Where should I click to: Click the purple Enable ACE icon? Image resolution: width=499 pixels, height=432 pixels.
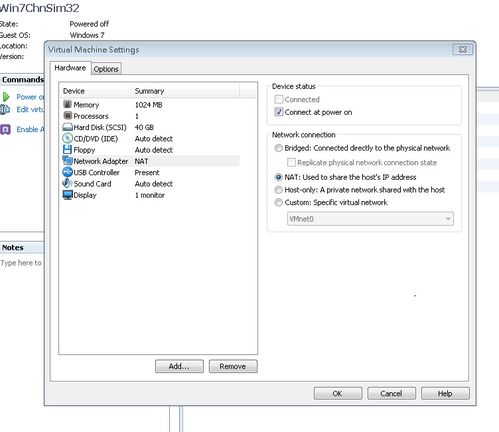pyautogui.click(x=6, y=129)
